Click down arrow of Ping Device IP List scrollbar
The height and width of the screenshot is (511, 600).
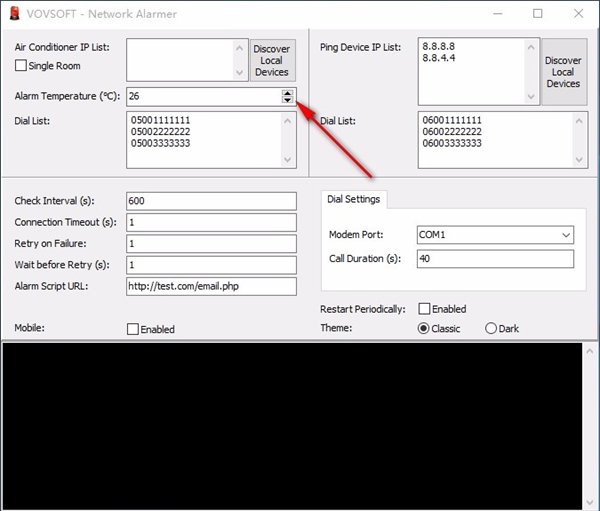pos(531,96)
